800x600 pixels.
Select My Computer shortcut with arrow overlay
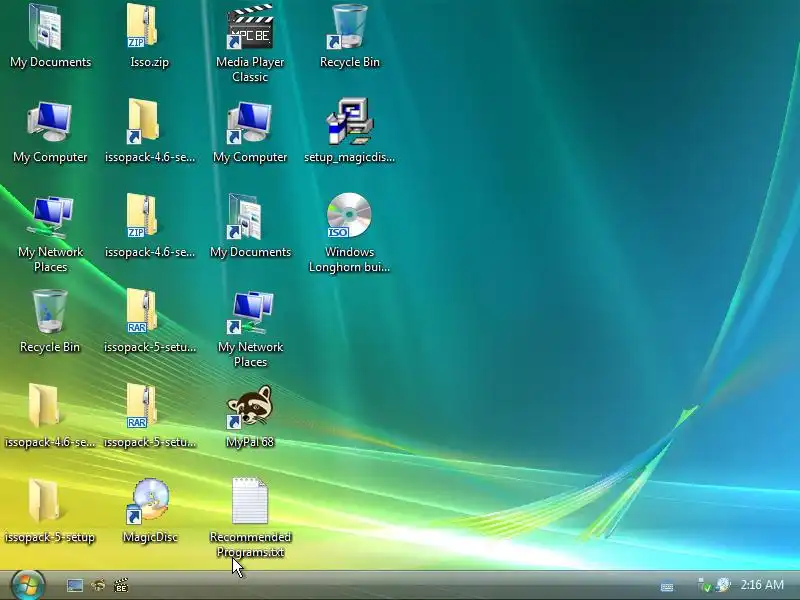(249, 122)
